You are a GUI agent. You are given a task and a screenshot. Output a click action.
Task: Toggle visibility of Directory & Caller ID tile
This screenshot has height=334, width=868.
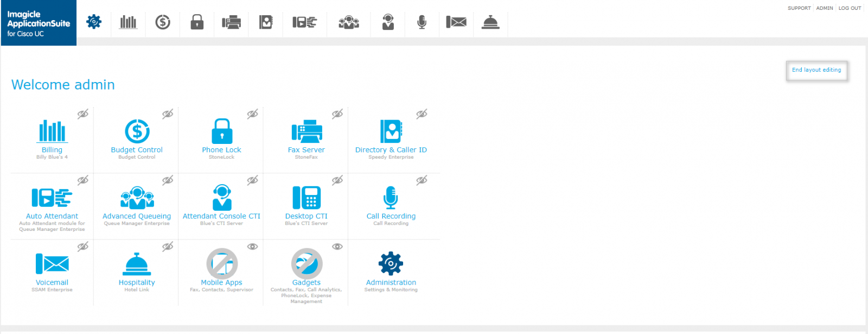pos(422,114)
